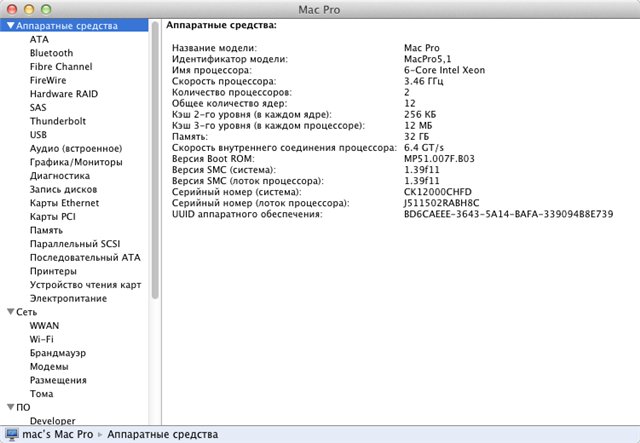Viewport: 640px width, 443px height.
Task: Select Карты Ethernet in the sidebar
Action: click(64, 203)
